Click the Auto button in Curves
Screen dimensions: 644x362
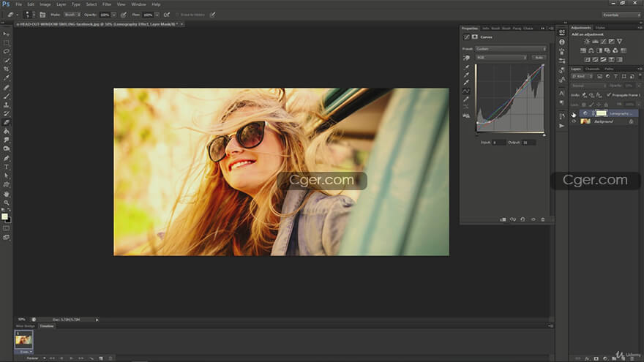539,58
